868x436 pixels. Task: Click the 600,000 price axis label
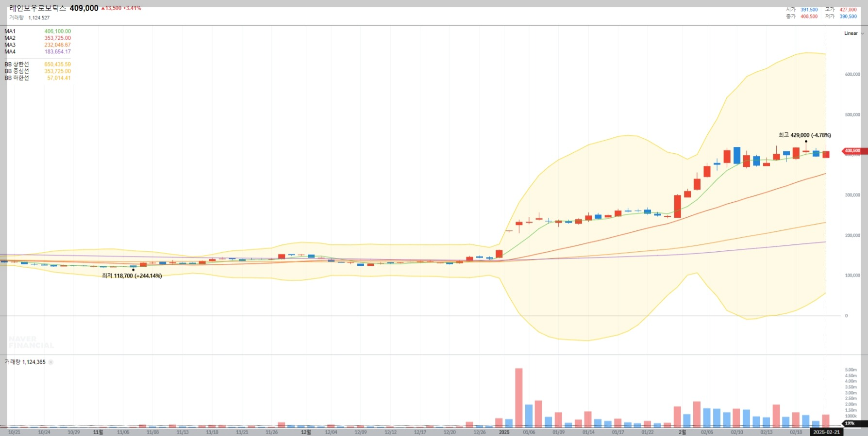point(852,75)
